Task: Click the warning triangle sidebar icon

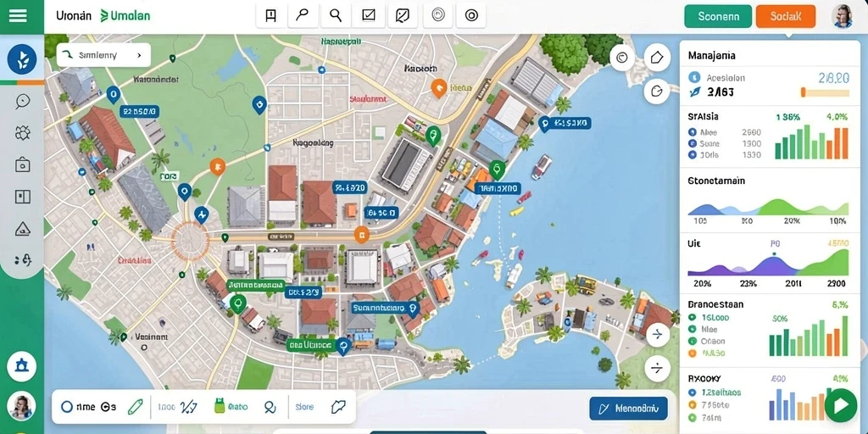Action: click(22, 228)
